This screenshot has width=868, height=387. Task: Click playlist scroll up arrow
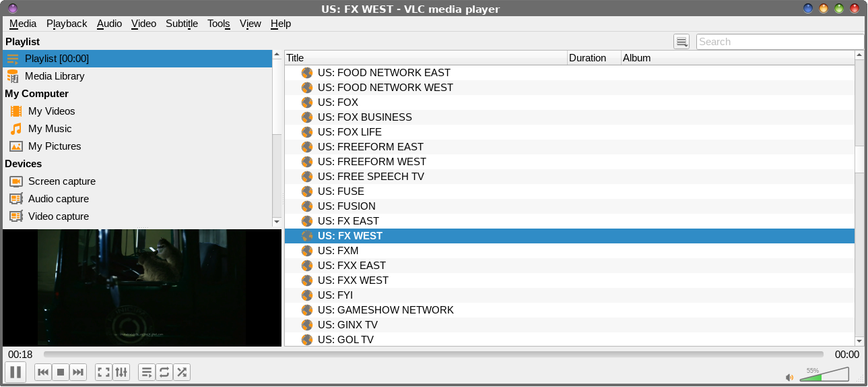pyautogui.click(x=859, y=55)
